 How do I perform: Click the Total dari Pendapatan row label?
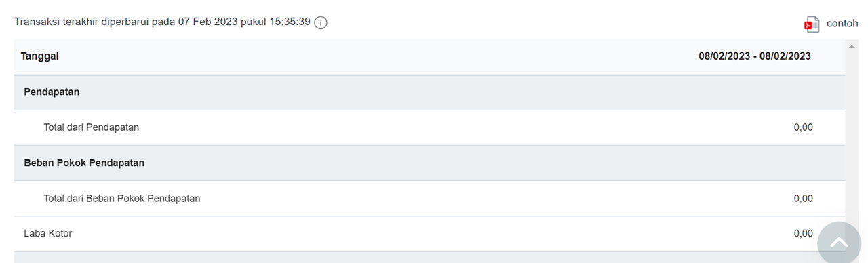(92, 127)
